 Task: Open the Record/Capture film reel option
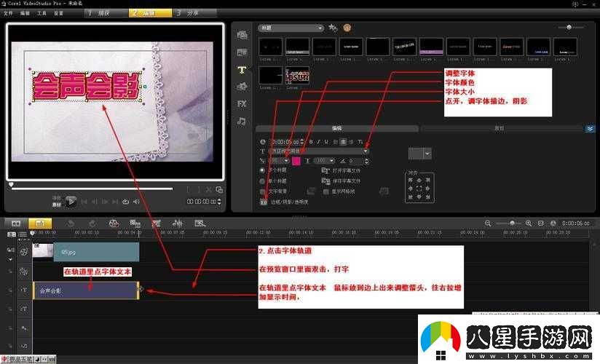pyautogui.click(x=114, y=223)
